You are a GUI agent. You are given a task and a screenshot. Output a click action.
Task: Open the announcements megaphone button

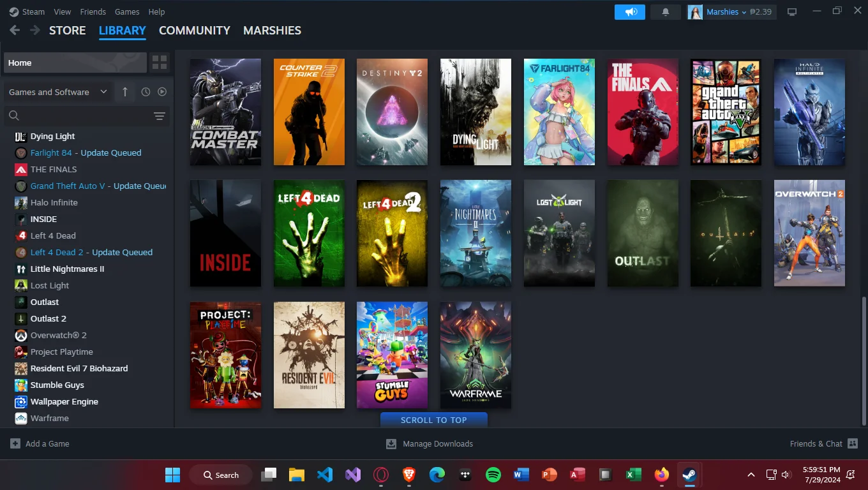pyautogui.click(x=630, y=12)
